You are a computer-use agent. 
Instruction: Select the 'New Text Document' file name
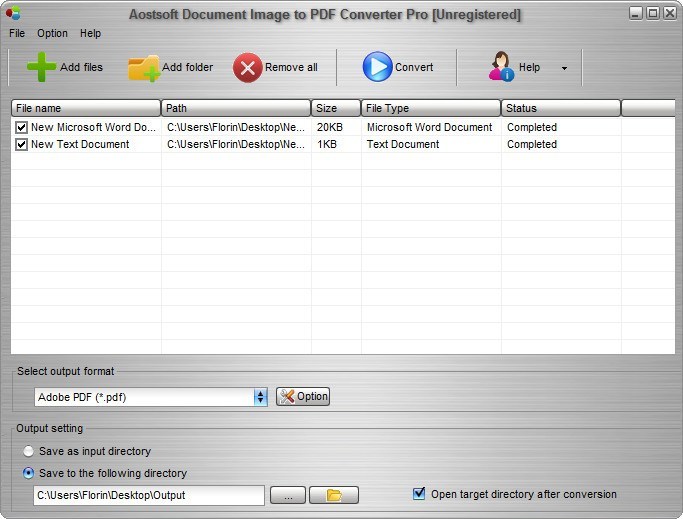[80, 144]
